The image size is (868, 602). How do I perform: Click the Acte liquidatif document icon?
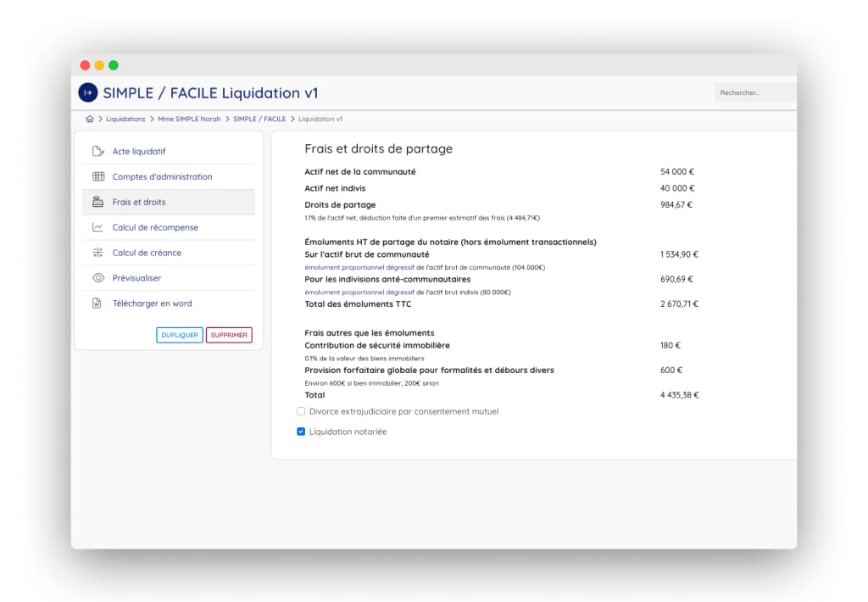tap(98, 152)
